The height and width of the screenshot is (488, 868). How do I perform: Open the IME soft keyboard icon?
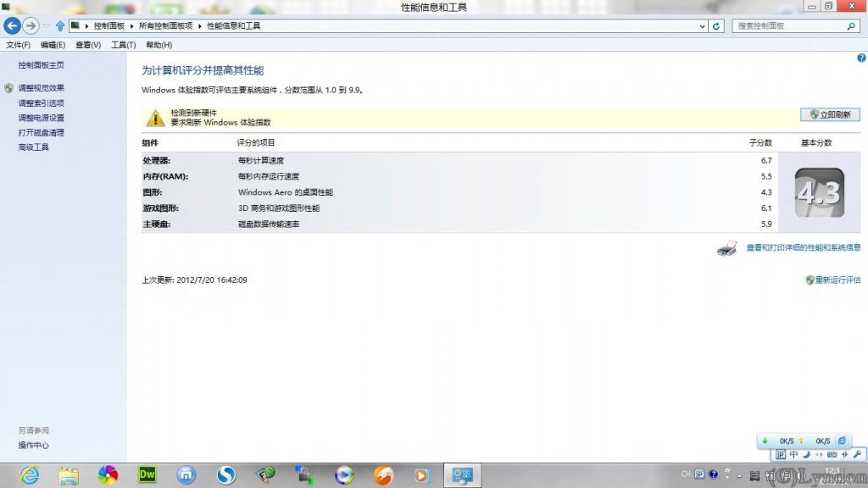click(x=832, y=454)
